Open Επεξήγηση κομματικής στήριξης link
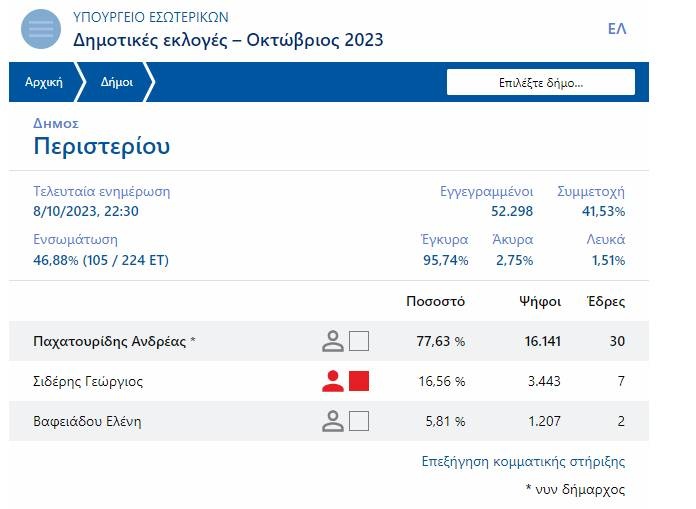This screenshot has width=696, height=509. point(524,462)
